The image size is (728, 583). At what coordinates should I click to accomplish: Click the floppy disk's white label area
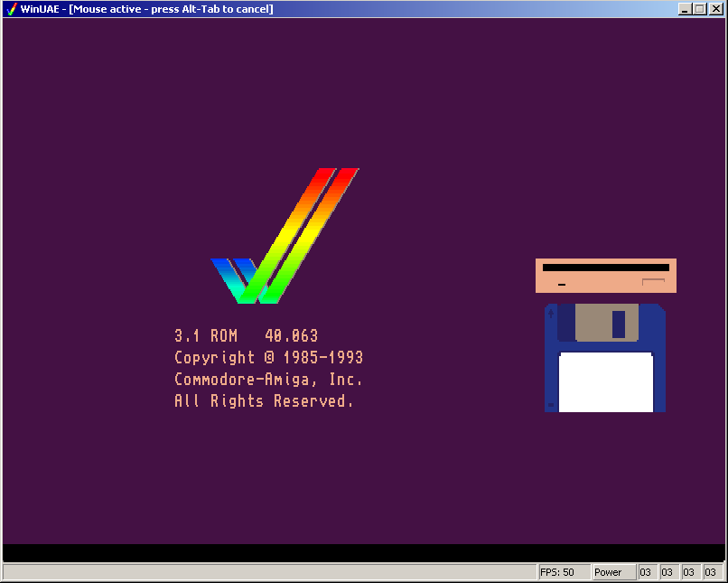[x=605, y=381]
